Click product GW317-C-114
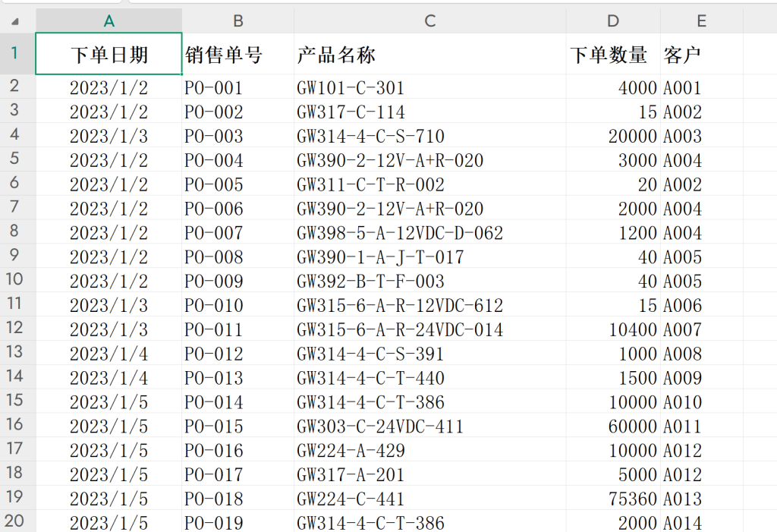Screen dimensions: 777x532 point(429,111)
